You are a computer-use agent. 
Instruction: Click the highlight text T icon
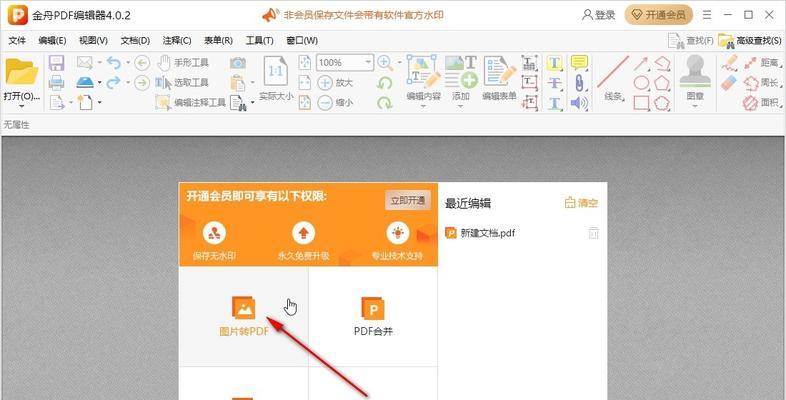pyautogui.click(x=554, y=63)
